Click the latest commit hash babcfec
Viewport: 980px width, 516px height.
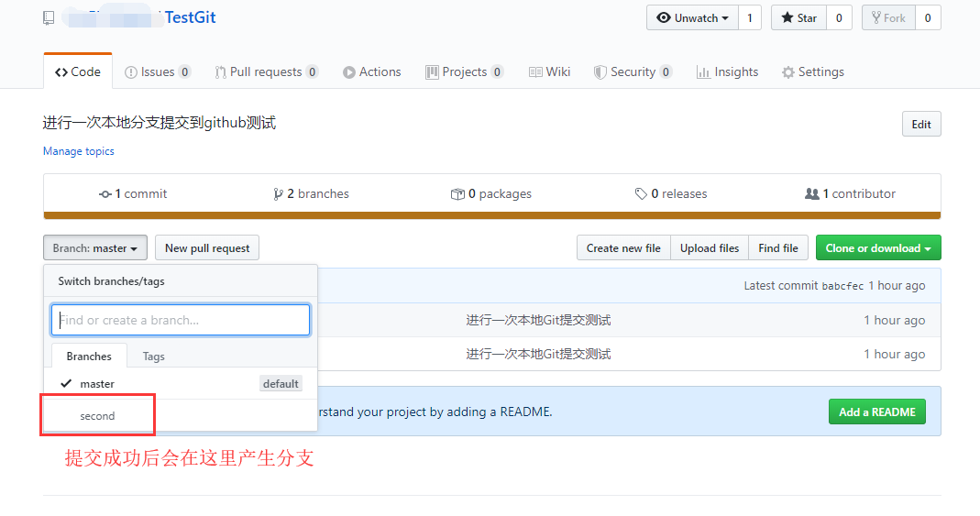tap(842, 286)
